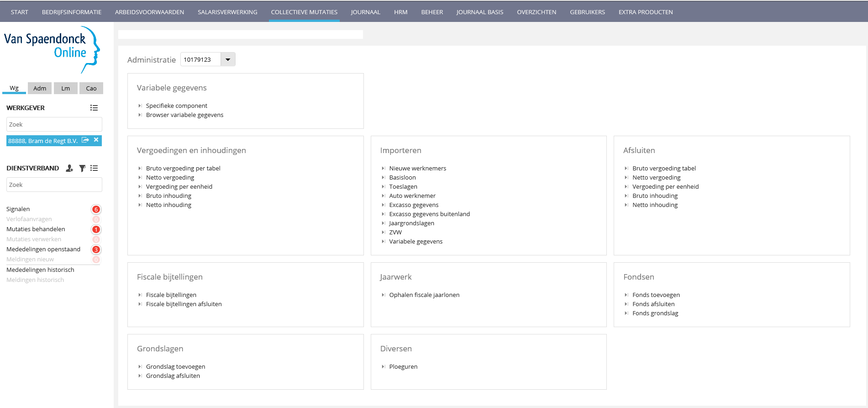Open Ploeguren under Diversen
The height and width of the screenshot is (408, 868).
click(x=403, y=366)
